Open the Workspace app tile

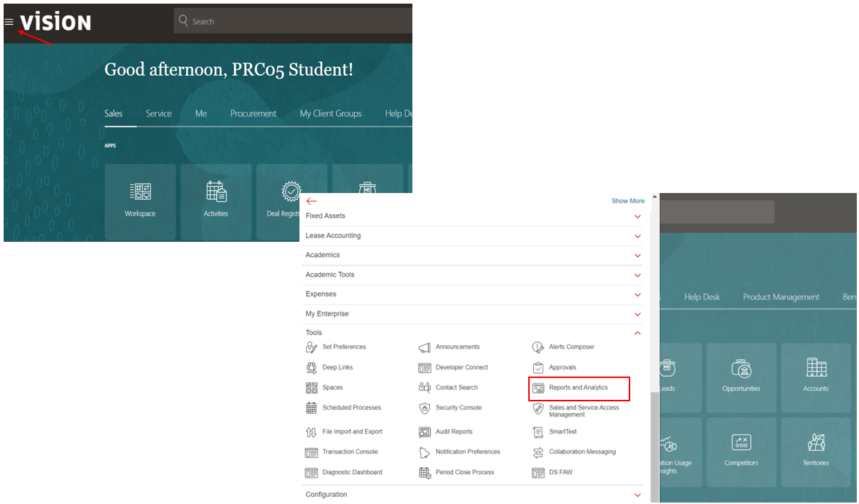(x=140, y=201)
